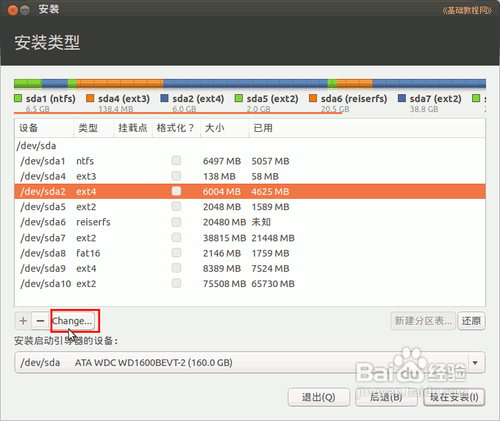Select the /dev/sda2 ext4 row

tap(250, 191)
